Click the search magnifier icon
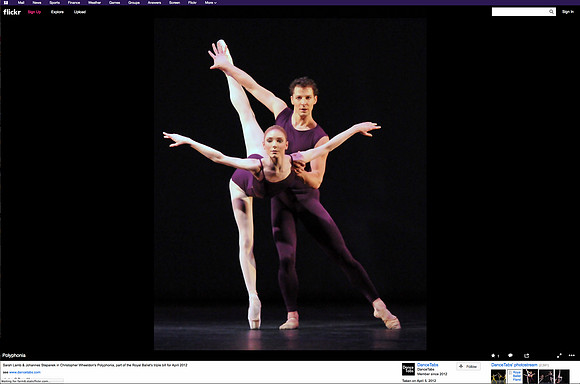Screen dimensions: 580x384 click(551, 12)
